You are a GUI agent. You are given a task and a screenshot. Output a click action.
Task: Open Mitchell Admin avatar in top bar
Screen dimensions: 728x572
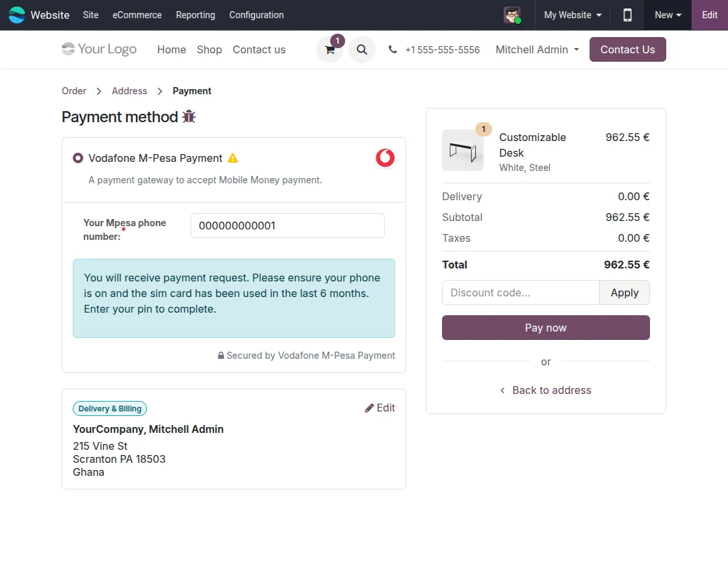click(x=512, y=15)
